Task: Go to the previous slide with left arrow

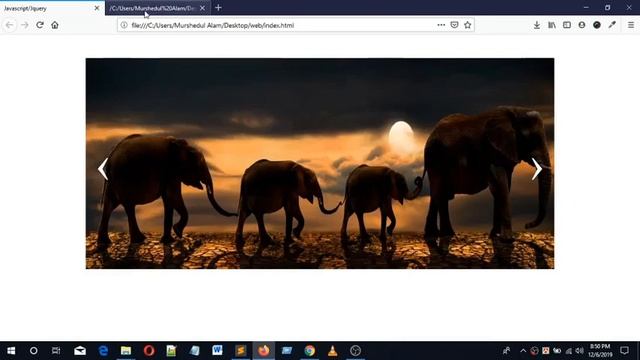Action: point(103,169)
